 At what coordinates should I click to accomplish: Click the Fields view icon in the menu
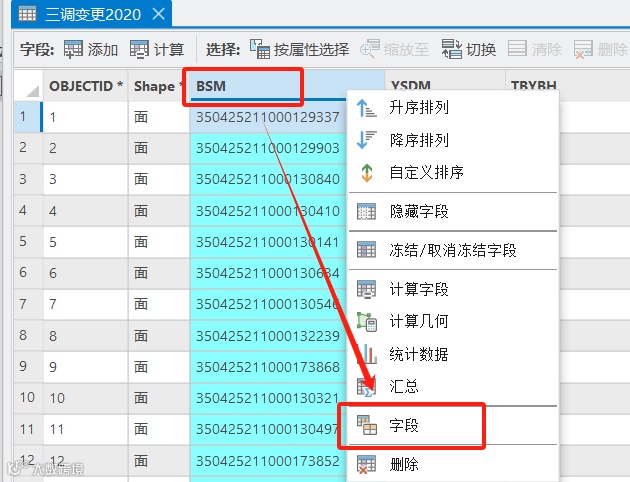(x=367, y=425)
